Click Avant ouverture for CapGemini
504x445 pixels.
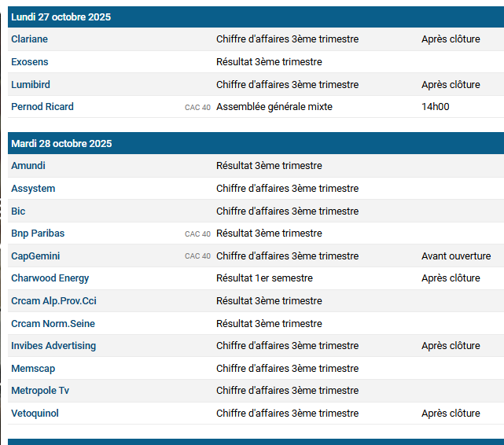(x=456, y=256)
